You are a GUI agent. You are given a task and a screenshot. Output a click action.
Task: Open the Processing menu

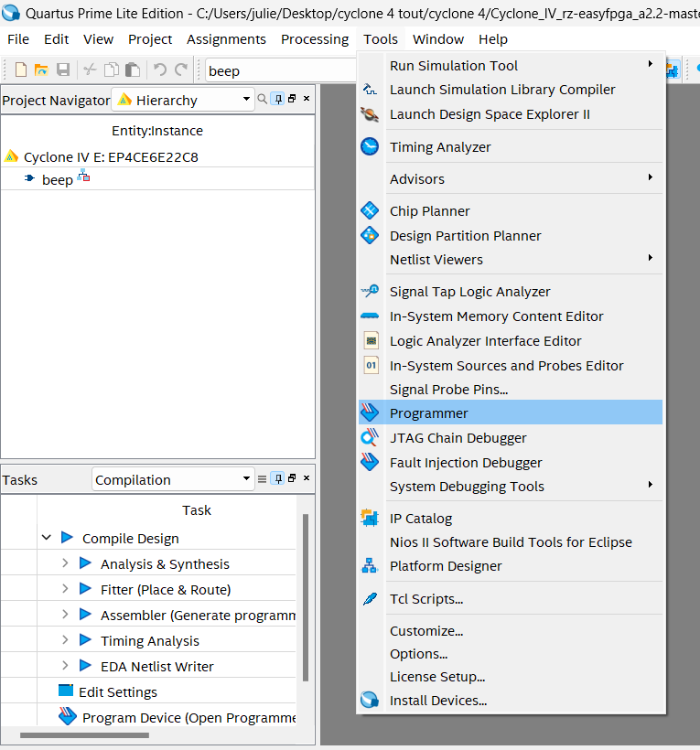(314, 39)
